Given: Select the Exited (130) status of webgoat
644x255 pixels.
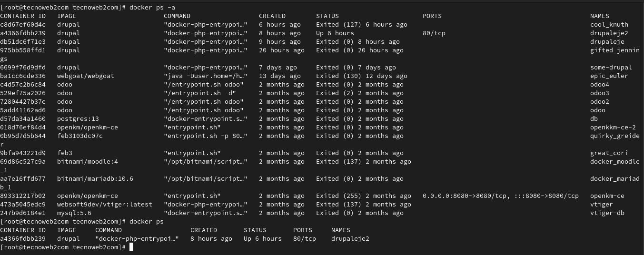Looking at the screenshot, I should 339,76.
